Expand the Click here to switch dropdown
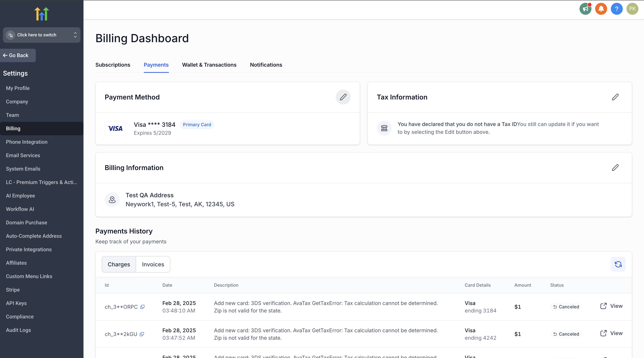Viewport: 644px width, 358px height. 42,35
